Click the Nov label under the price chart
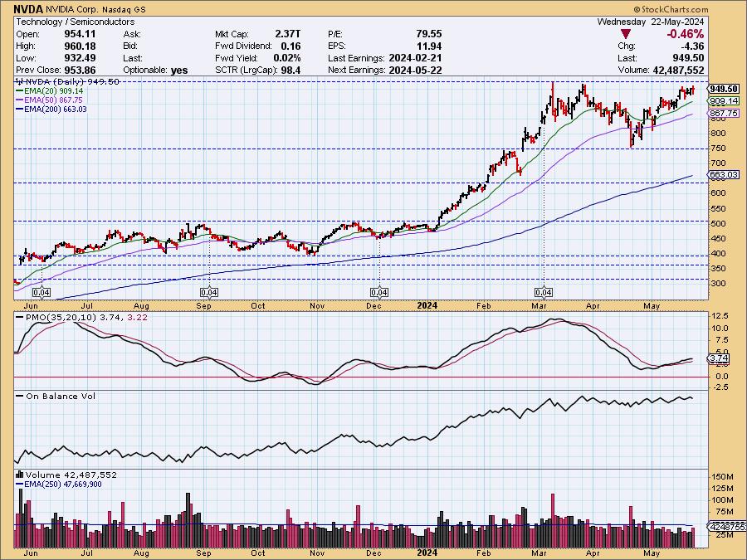Viewport: 747px width, 560px height. pos(317,305)
